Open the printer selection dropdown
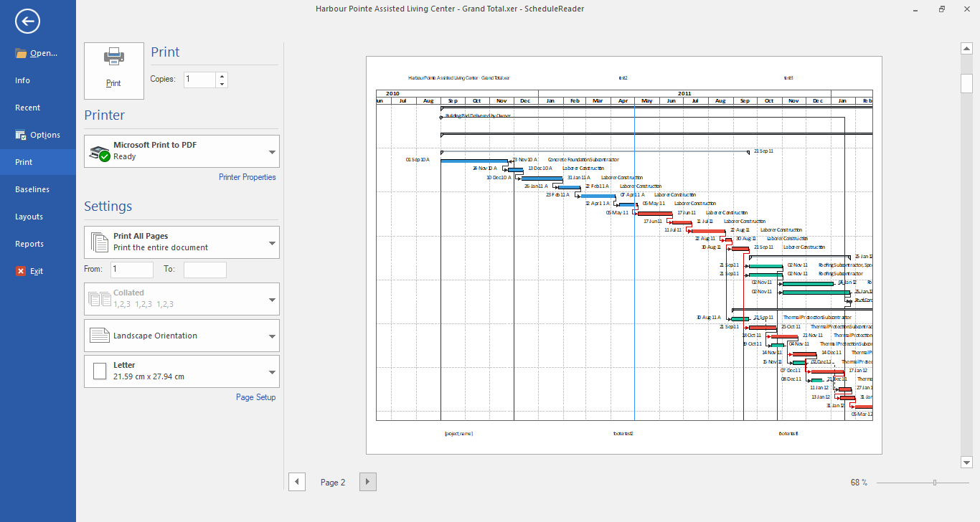The width and height of the screenshot is (980, 522). [272, 151]
